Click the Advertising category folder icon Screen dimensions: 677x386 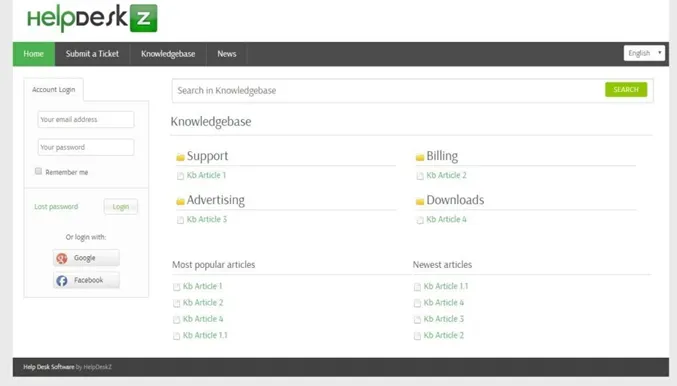pos(180,201)
